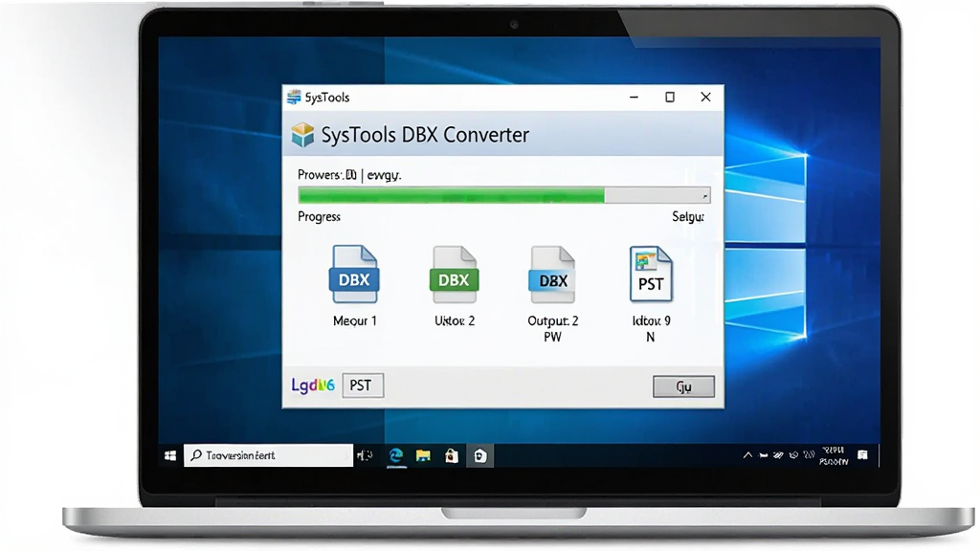Click the colorful Lgdu6 logo
980x551 pixels.
pyautogui.click(x=313, y=385)
